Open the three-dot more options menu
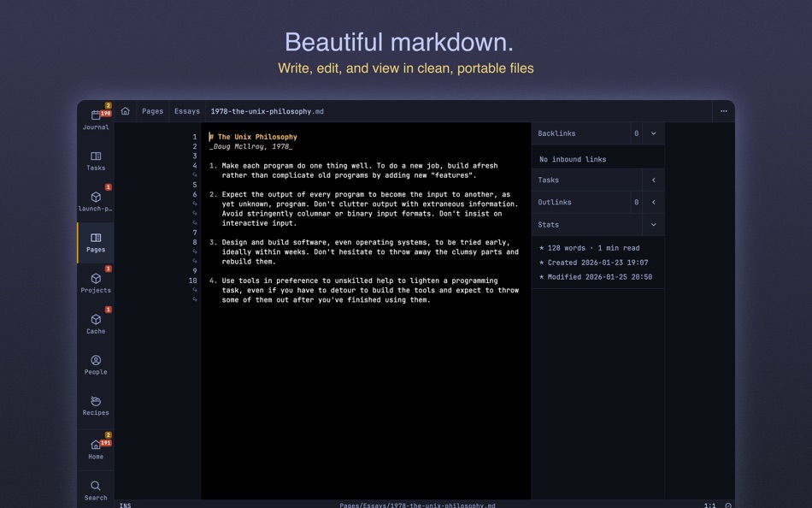Viewport: 812px width, 508px height. coord(723,111)
